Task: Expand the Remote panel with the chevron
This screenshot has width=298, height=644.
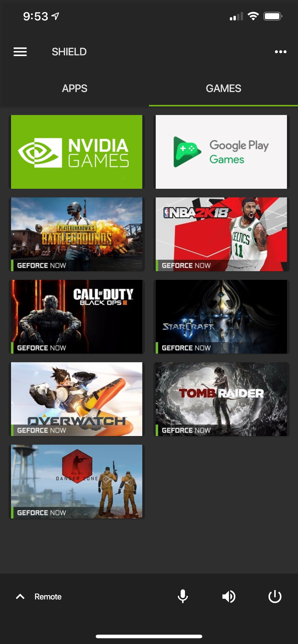Action: (x=20, y=597)
